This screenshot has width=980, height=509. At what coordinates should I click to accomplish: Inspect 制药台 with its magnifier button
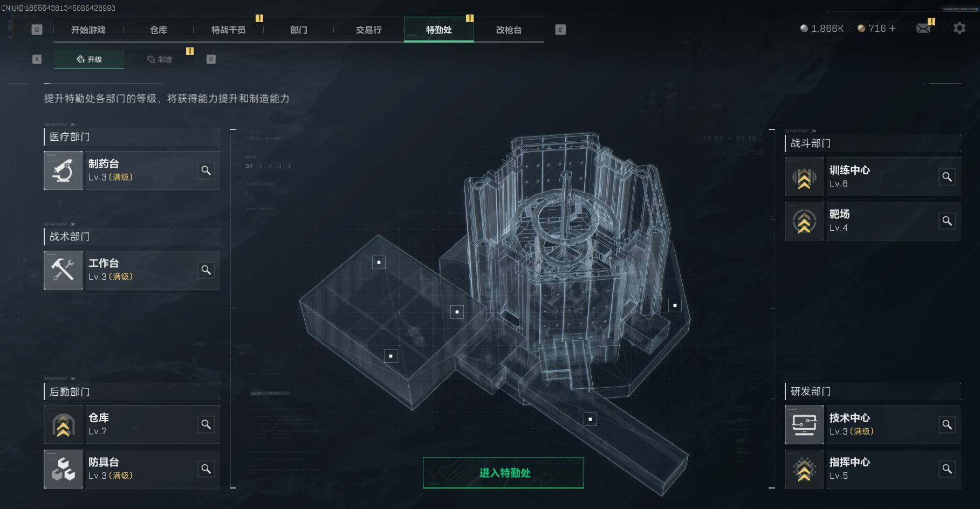coord(206,170)
